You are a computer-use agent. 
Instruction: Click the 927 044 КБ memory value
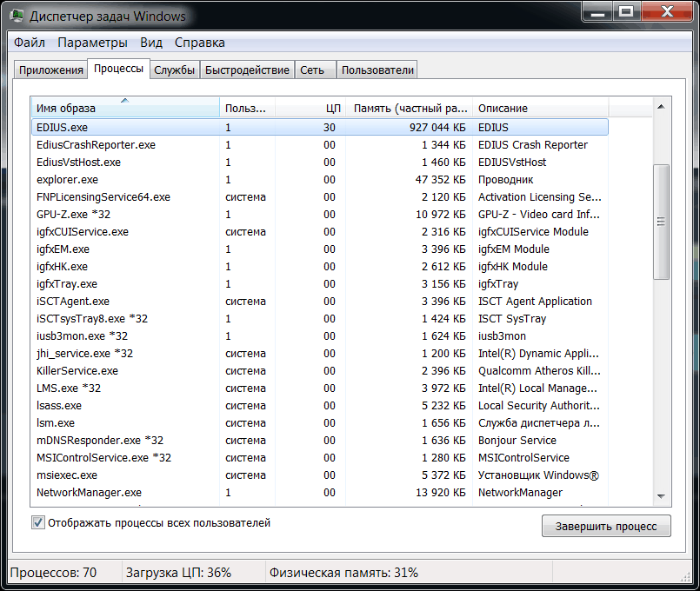(437, 128)
